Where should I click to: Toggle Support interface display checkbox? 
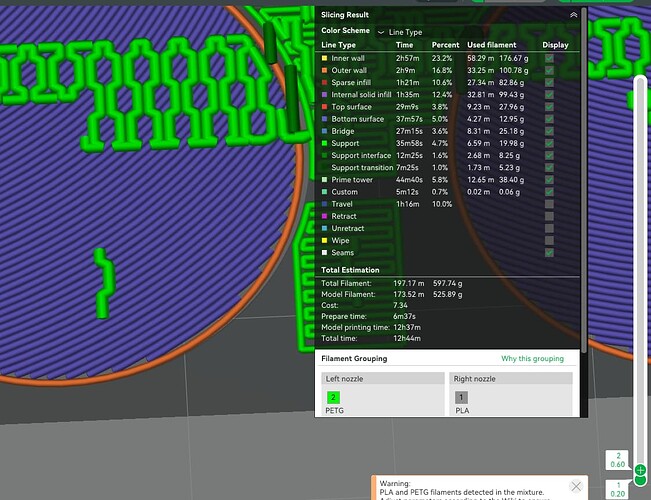click(549, 155)
